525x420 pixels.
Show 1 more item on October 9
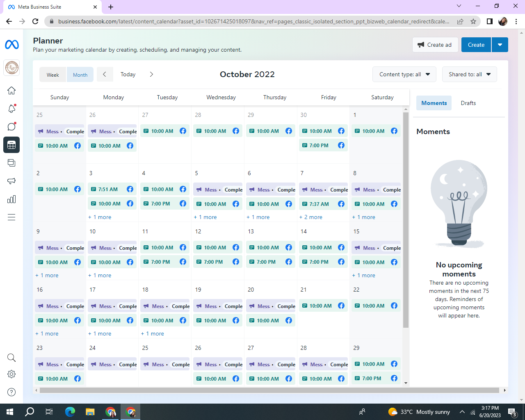(47, 276)
